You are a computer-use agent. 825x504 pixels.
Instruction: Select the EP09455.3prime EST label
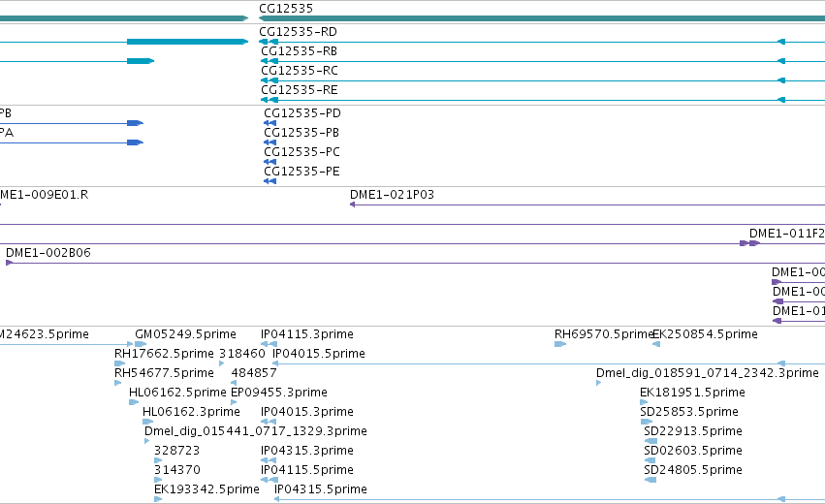[279, 393]
